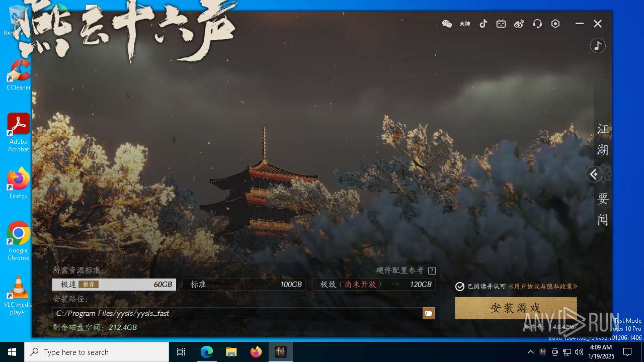Select the 极速 60GB resource option
Viewport: 644px width, 362px height.
[x=114, y=285]
